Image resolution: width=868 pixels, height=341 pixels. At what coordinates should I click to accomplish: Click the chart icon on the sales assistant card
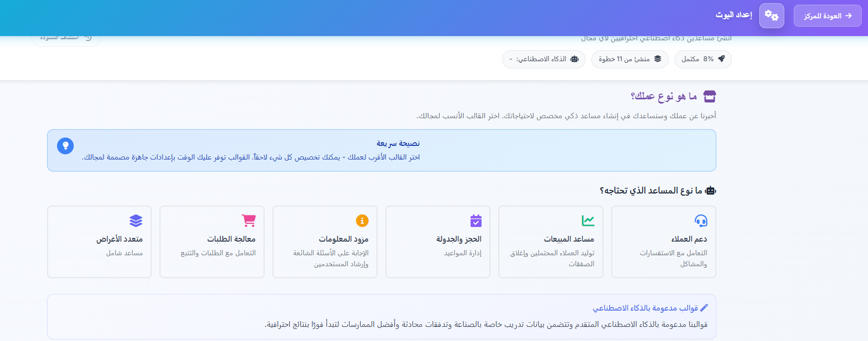pyautogui.click(x=588, y=221)
